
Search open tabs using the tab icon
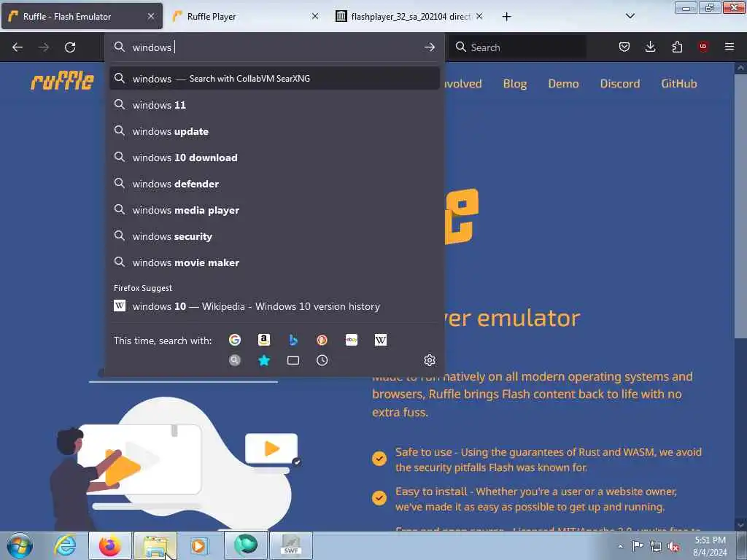click(293, 360)
